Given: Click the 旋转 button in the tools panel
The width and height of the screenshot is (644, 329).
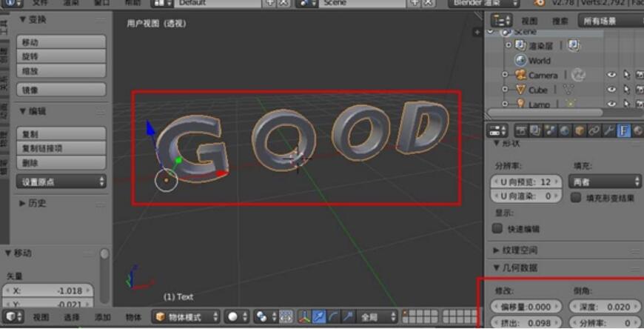Looking at the screenshot, I should click(61, 56).
